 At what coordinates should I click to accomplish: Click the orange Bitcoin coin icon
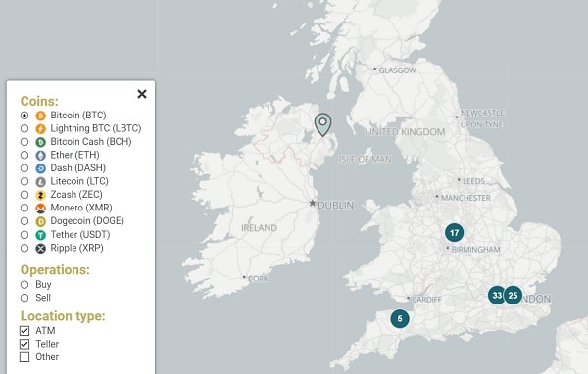(40, 116)
